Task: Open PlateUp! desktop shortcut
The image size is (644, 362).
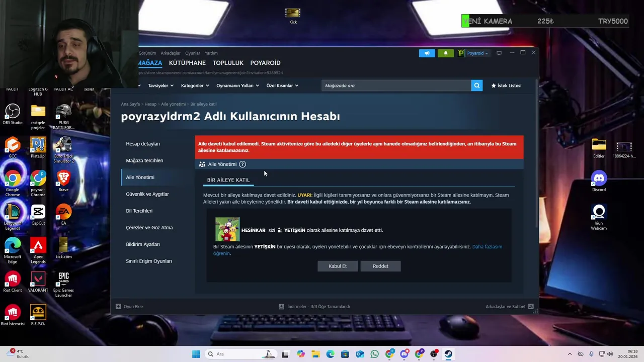Action: click(x=38, y=148)
